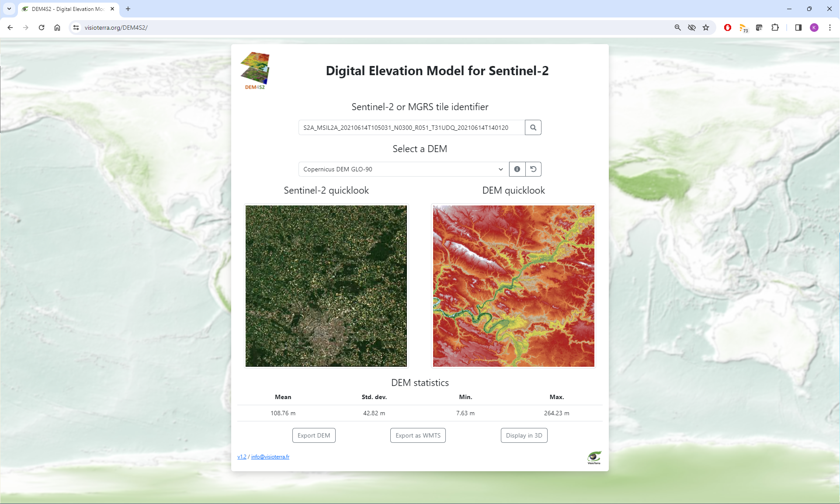Click the Export as WMTS button
This screenshot has height=504, width=840.
[418, 435]
